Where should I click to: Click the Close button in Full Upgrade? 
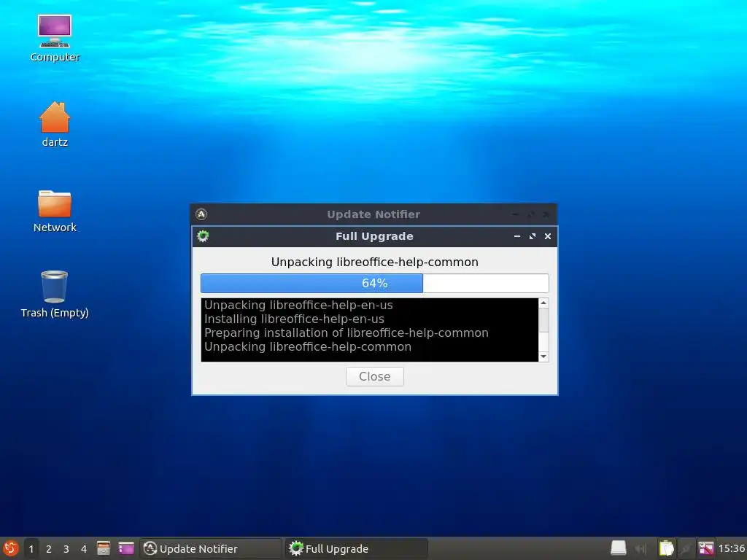pos(375,376)
